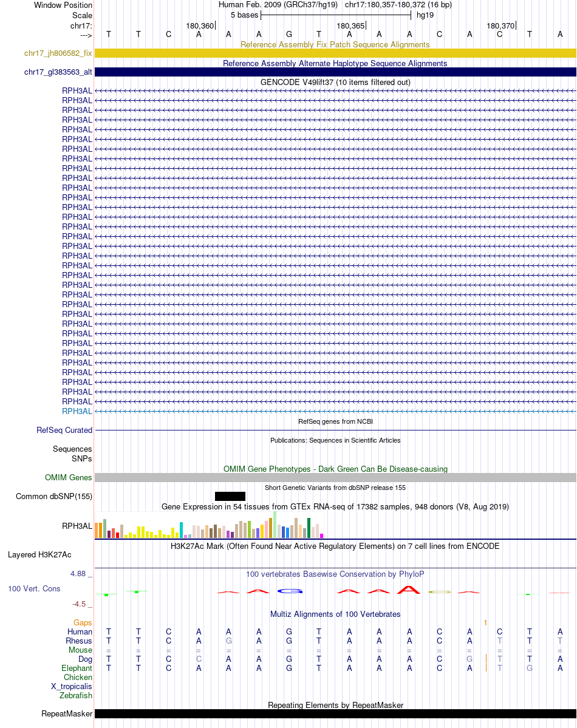Click the 100 Vert. Cons label
577x728 pixels.
(x=34, y=589)
